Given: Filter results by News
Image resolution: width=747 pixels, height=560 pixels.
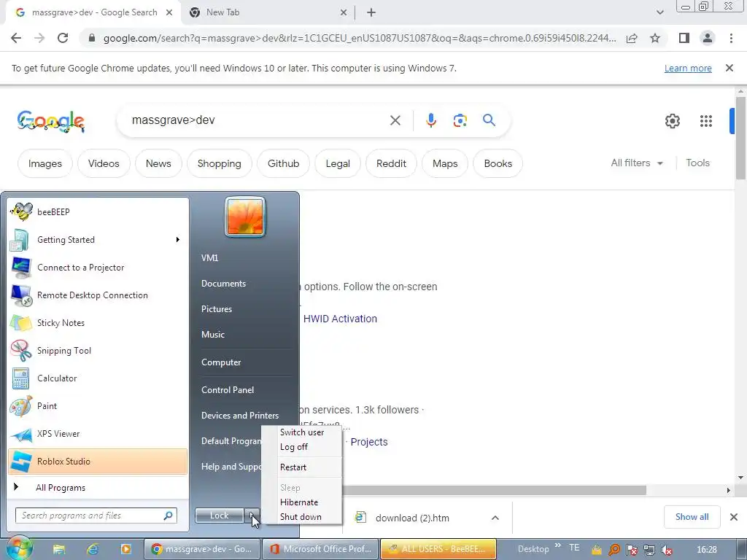Looking at the screenshot, I should tap(158, 163).
